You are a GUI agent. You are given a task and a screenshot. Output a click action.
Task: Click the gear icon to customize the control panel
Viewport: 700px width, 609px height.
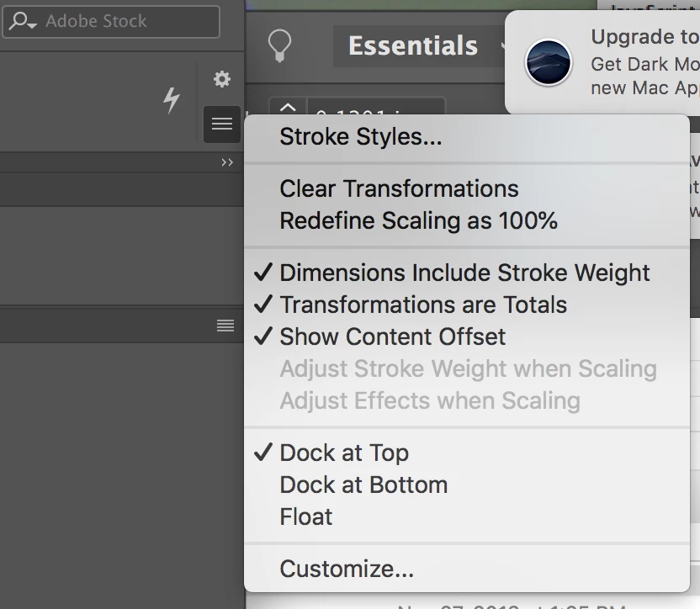[x=222, y=79]
